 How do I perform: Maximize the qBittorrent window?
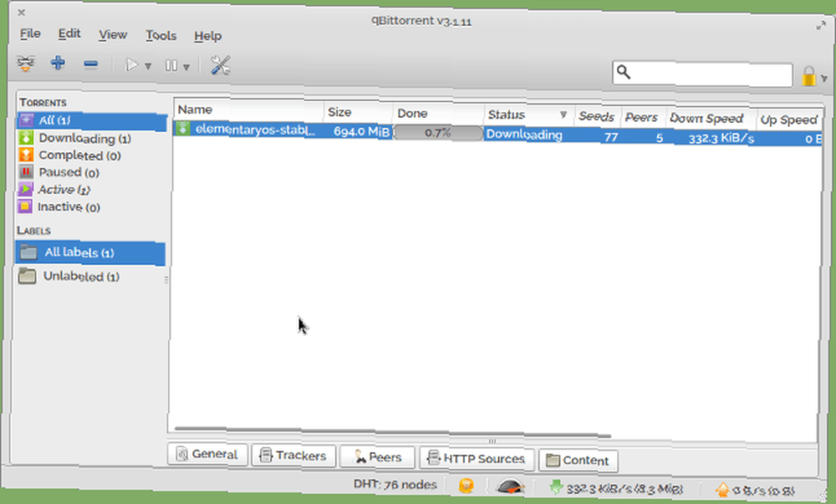click(x=821, y=25)
